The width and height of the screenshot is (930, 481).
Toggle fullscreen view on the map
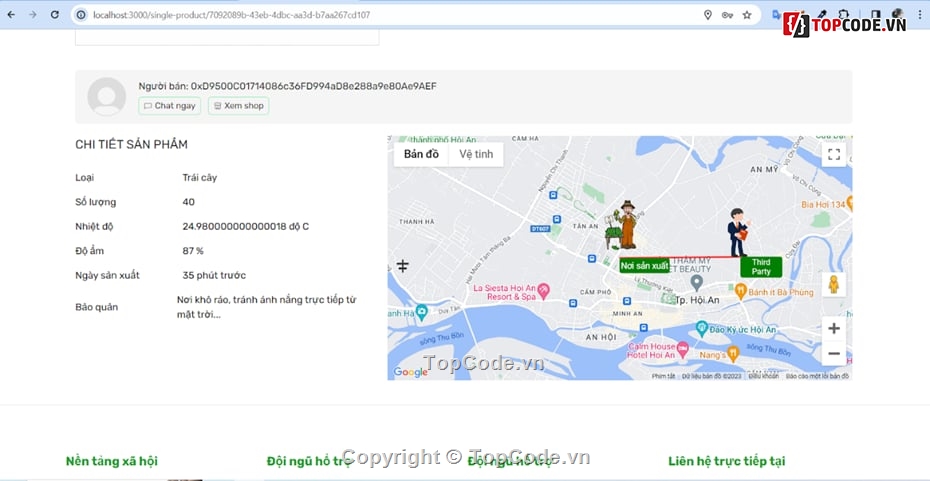(833, 154)
